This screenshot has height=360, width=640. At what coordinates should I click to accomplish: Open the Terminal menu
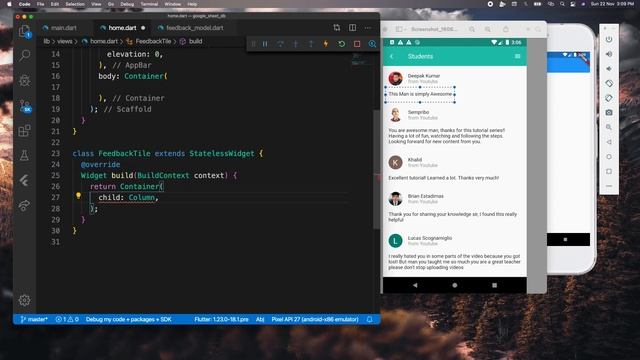[149, 4]
